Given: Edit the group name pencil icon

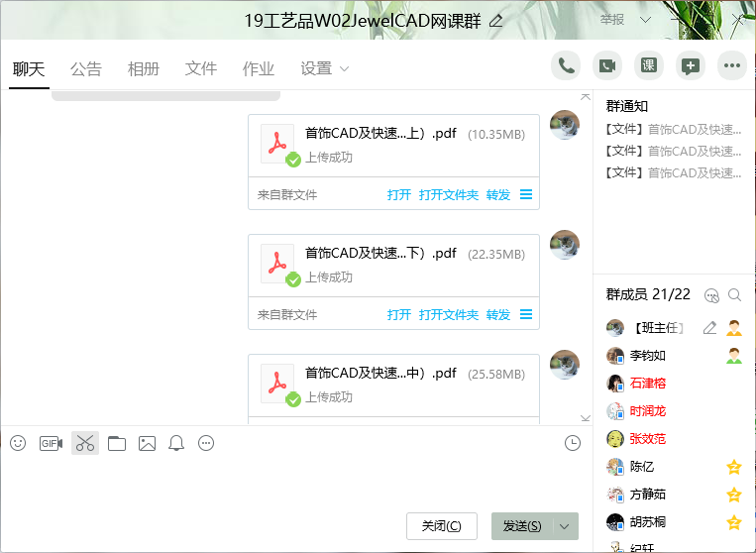Looking at the screenshot, I should click(x=495, y=21).
